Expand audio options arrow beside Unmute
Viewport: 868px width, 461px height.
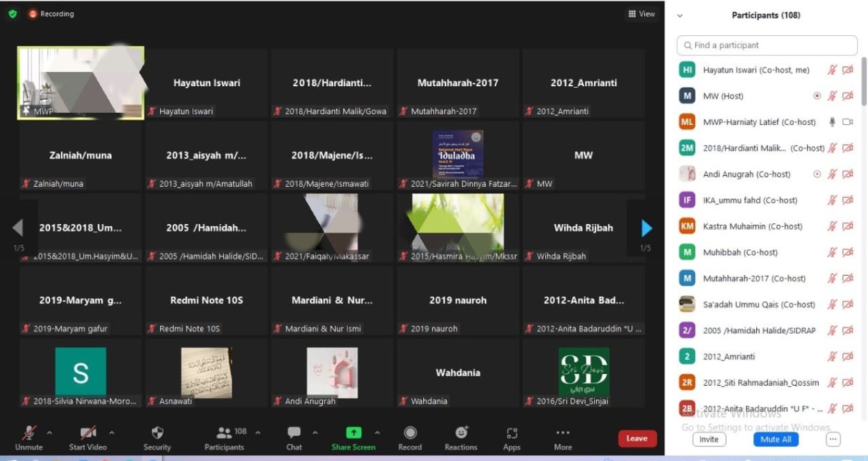coord(49,432)
